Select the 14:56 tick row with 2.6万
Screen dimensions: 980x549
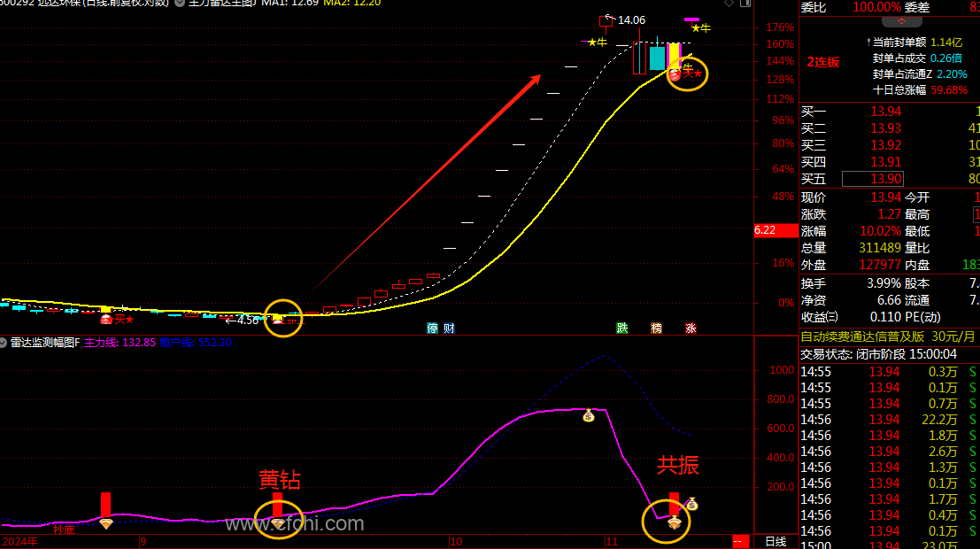890,452
